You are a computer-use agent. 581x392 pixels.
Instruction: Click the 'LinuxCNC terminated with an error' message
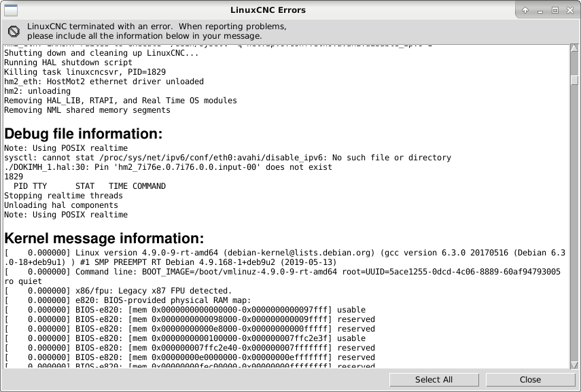157,31
